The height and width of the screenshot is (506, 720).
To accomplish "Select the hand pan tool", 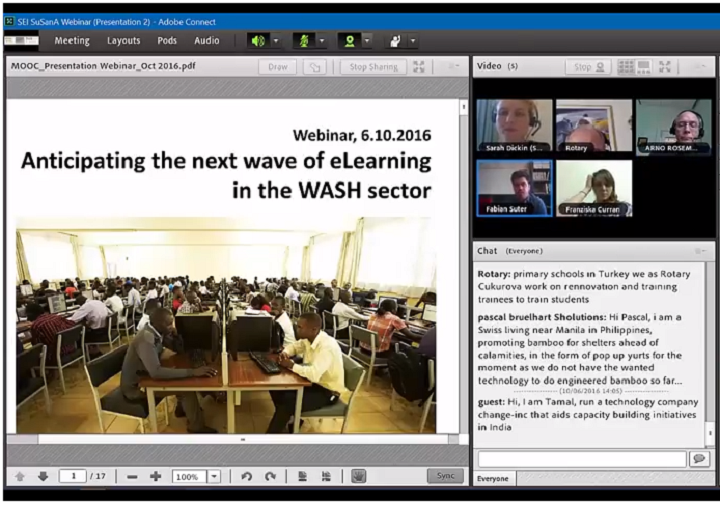I will point(358,477).
